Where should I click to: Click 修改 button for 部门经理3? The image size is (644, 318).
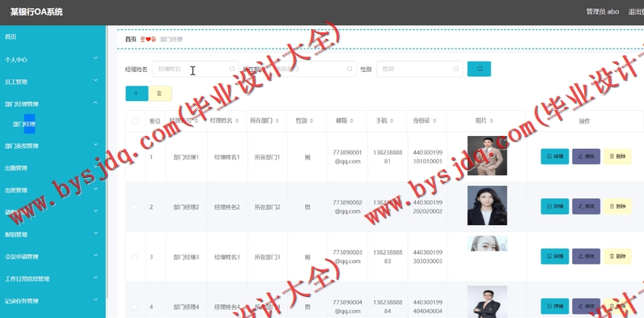pos(586,257)
